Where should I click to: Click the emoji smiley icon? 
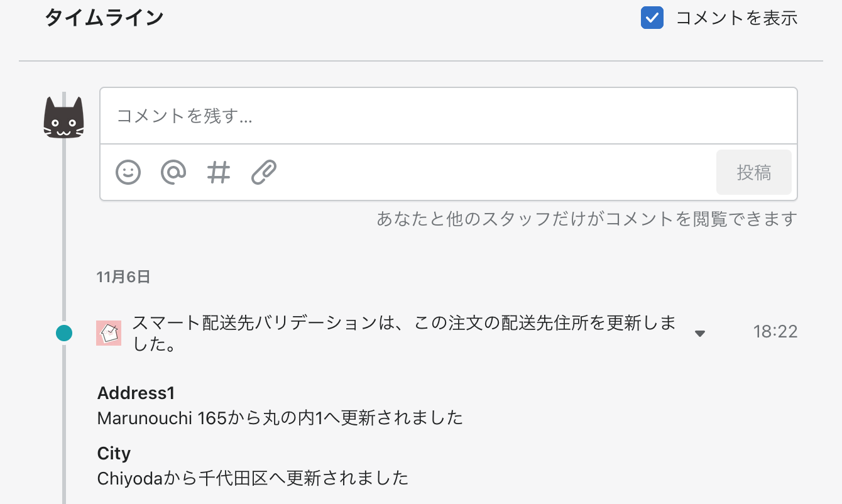coord(128,172)
